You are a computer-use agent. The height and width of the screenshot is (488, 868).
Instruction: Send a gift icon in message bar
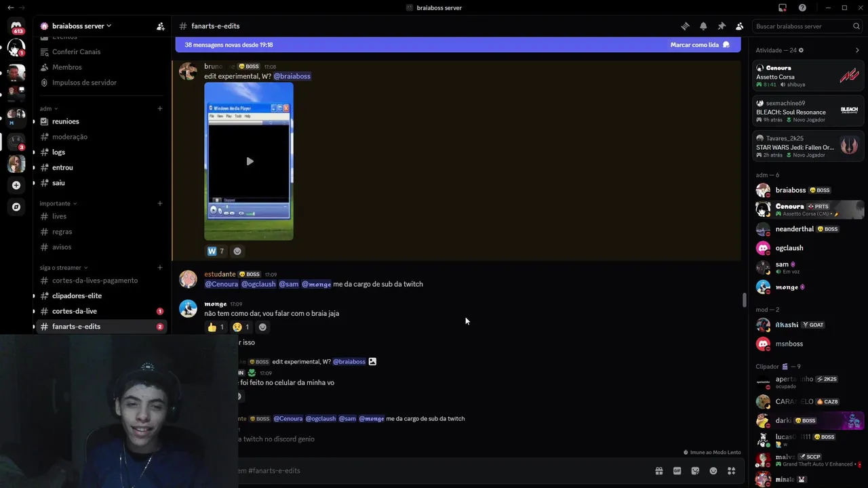pyautogui.click(x=658, y=470)
